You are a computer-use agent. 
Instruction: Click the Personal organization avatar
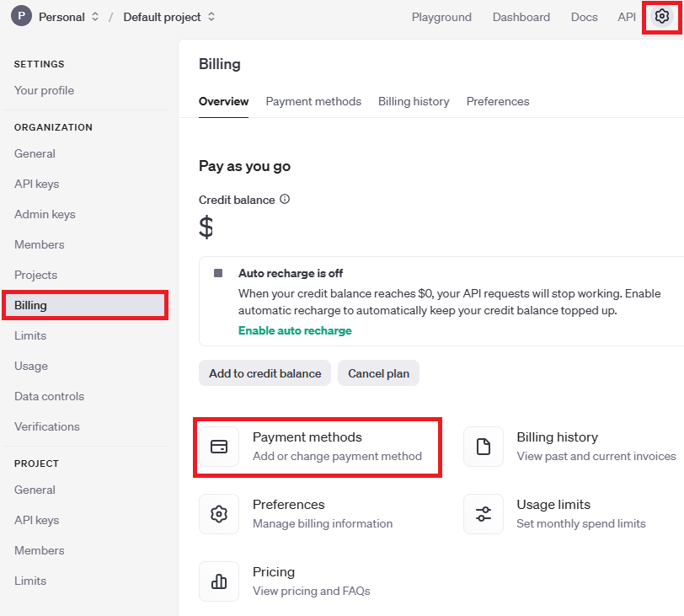[x=21, y=17]
